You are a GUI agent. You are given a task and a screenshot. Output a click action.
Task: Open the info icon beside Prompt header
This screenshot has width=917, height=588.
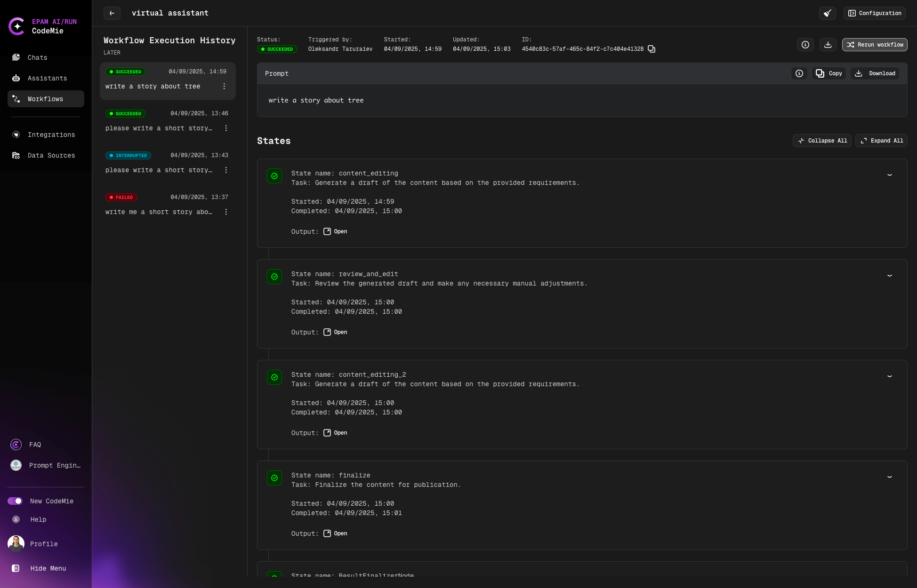tap(799, 73)
